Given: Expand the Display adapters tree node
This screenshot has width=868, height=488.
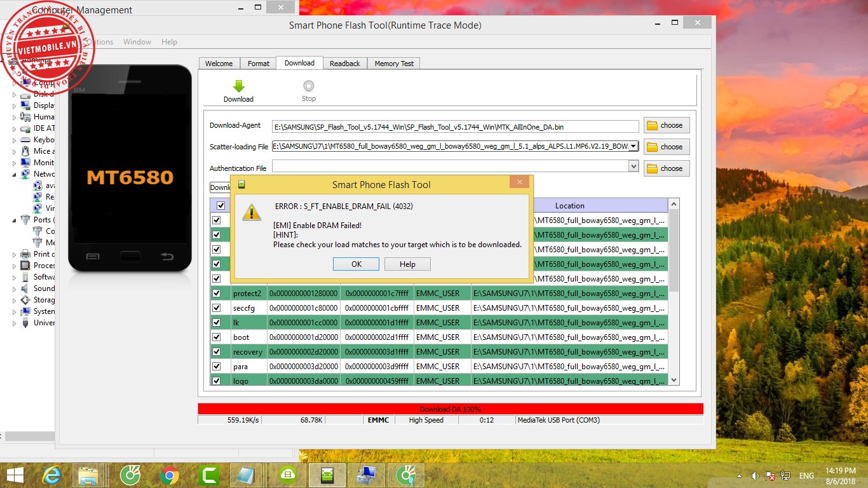Looking at the screenshot, I should point(14,105).
